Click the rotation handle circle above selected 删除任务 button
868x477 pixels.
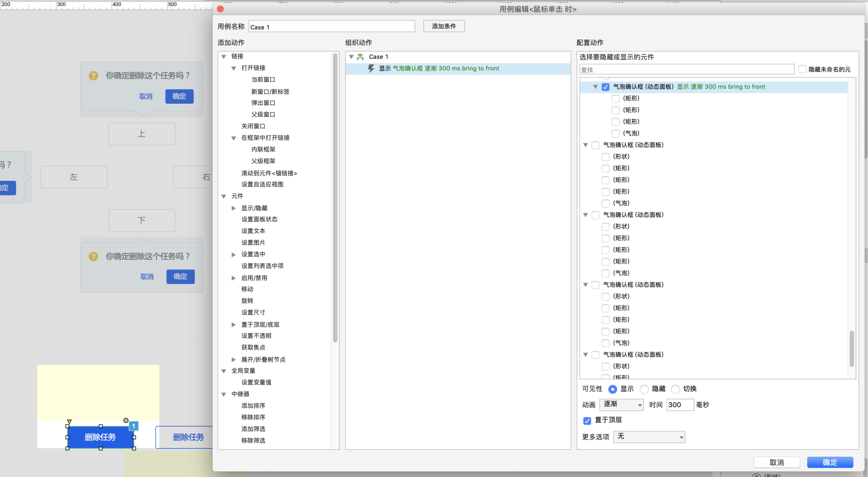click(x=126, y=421)
